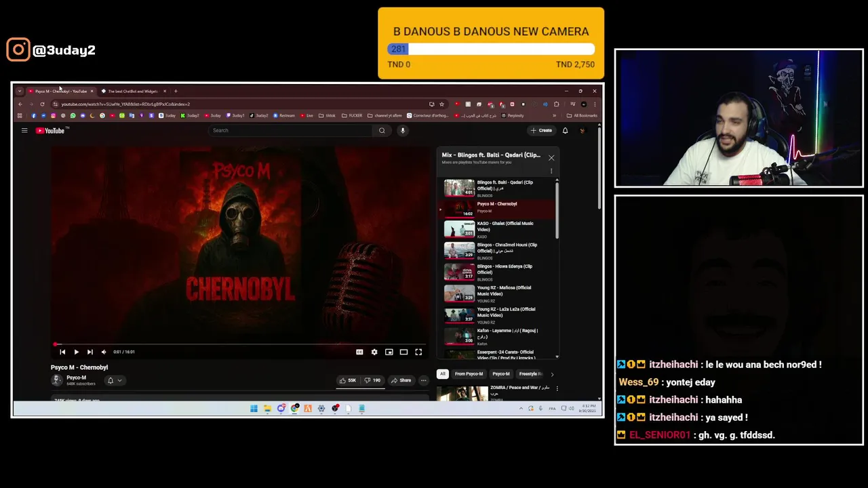Reload the current YouTube page
The width and height of the screenshot is (868, 488).
click(42, 104)
